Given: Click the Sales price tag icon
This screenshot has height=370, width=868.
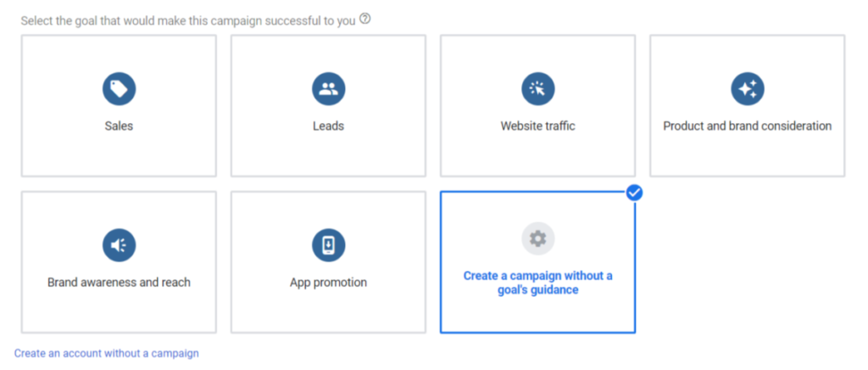Looking at the screenshot, I should pyautogui.click(x=119, y=88).
